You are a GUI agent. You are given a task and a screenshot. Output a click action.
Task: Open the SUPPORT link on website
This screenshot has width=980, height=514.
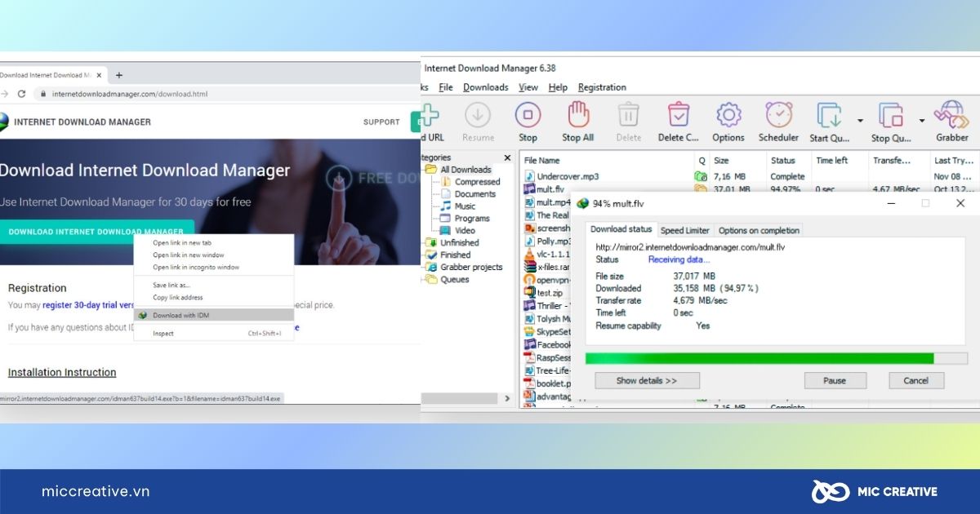pos(381,122)
